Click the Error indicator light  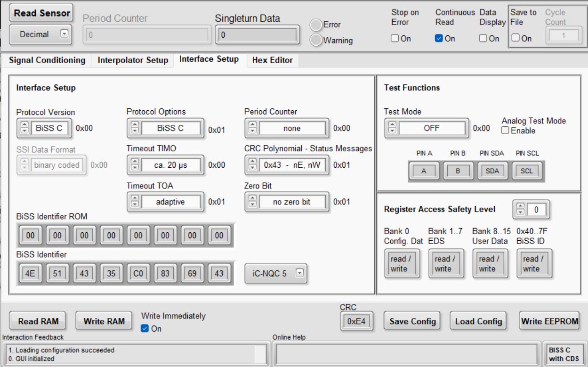[x=315, y=25]
